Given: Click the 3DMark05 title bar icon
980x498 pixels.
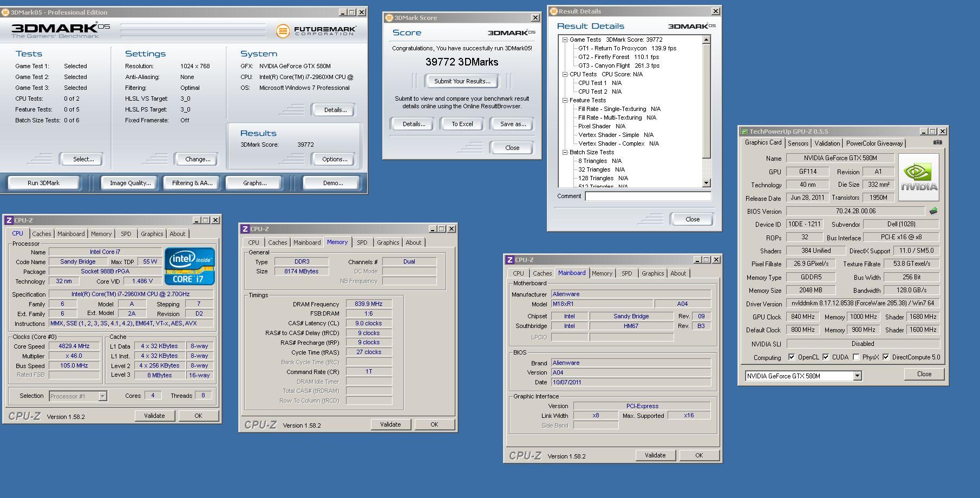Looking at the screenshot, I should tap(5, 12).
